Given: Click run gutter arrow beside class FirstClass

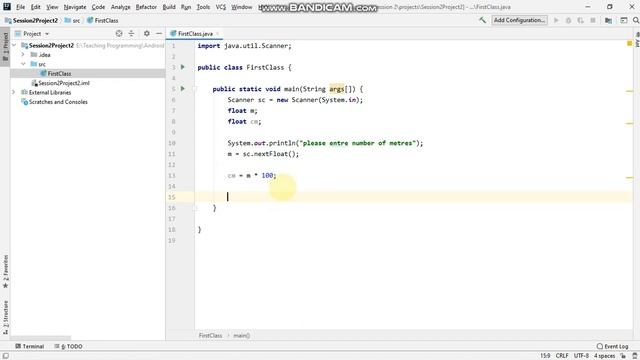Looking at the screenshot, I should [x=183, y=67].
